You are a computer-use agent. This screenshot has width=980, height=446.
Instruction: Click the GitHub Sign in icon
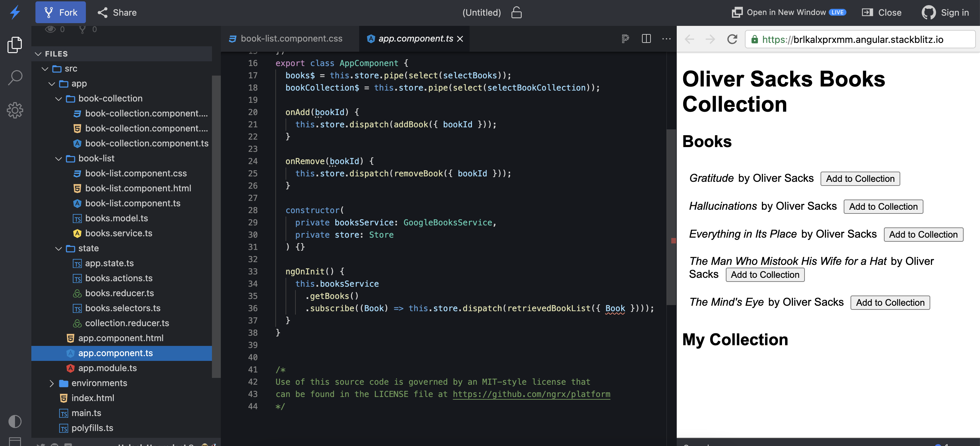(928, 13)
